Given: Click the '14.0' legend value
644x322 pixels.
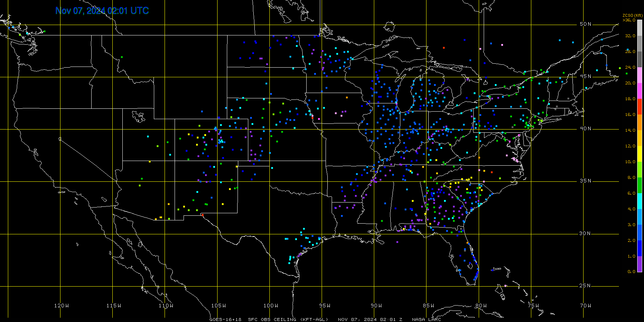Looking at the screenshot, I should 630,130.
